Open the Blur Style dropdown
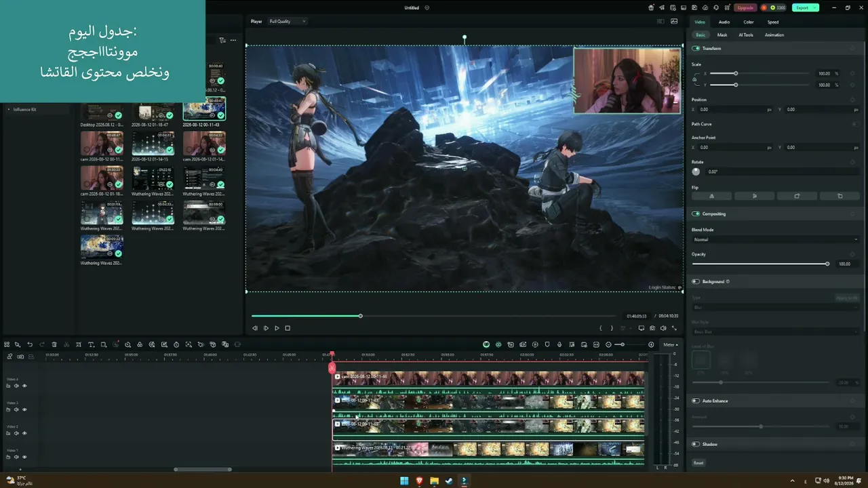Screen dimensions: 868x488 pyautogui.click(x=776, y=331)
